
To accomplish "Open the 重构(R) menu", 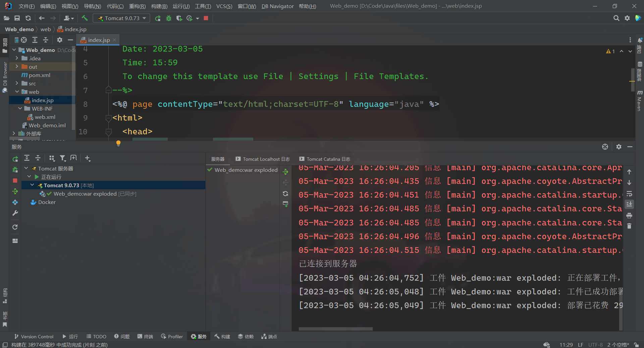I will pos(137,6).
